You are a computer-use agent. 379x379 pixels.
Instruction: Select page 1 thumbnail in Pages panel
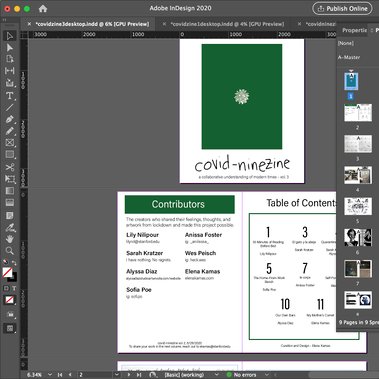(351, 82)
